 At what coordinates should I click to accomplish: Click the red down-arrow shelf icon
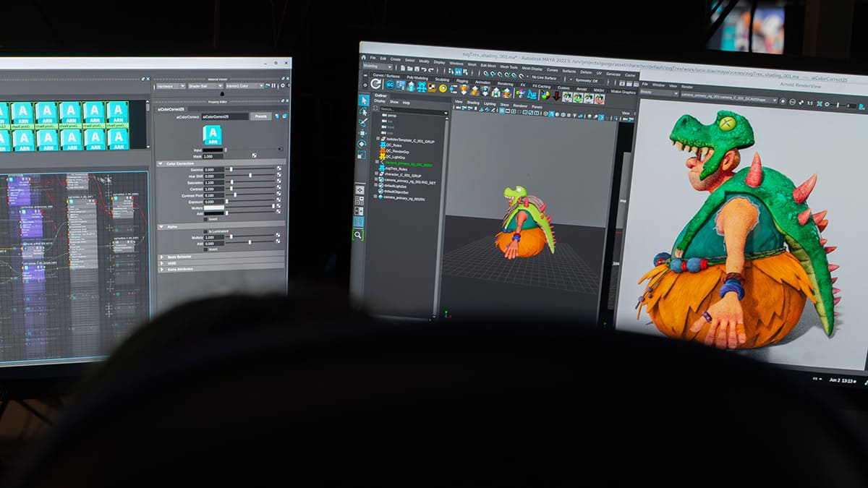556,95
